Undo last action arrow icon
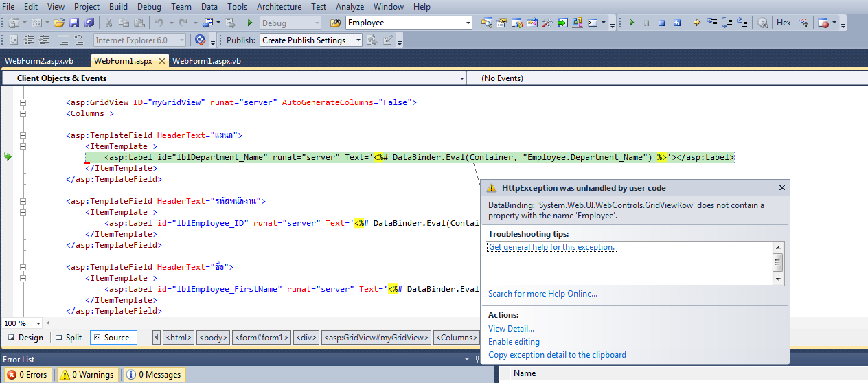868x383 pixels. (x=159, y=23)
